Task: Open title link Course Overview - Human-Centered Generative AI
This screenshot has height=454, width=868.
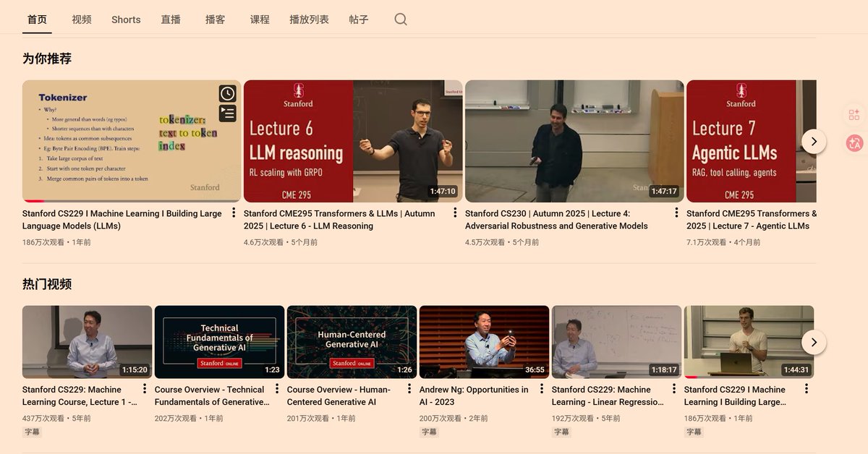Action: pos(339,395)
